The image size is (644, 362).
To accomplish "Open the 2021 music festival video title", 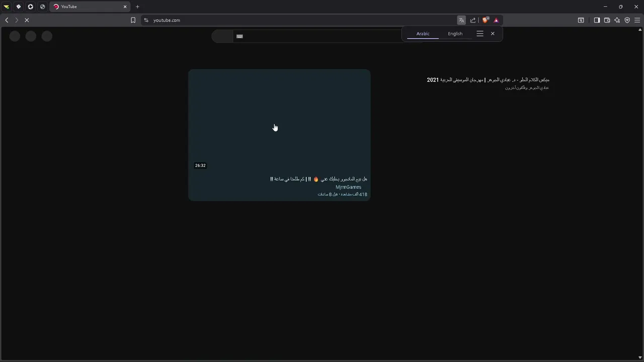I will [488, 80].
